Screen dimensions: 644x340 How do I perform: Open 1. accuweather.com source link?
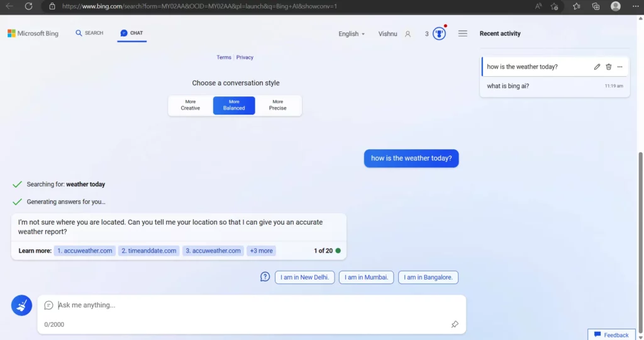point(85,251)
